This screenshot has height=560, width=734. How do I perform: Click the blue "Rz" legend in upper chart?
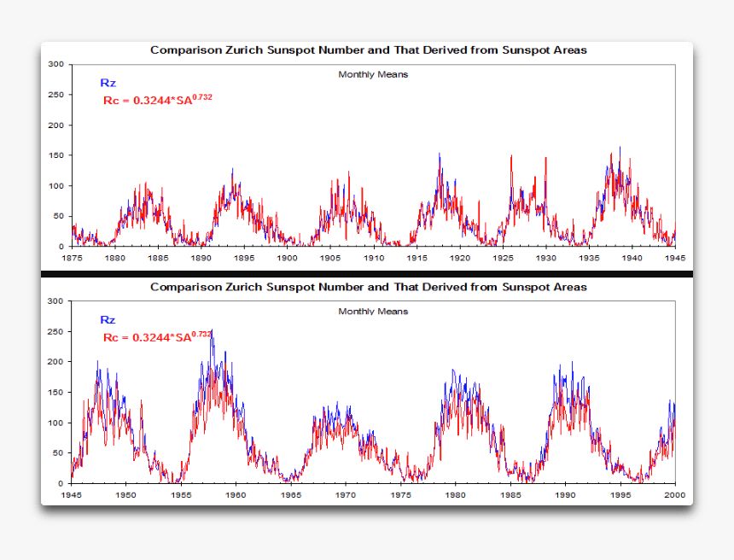coord(108,83)
